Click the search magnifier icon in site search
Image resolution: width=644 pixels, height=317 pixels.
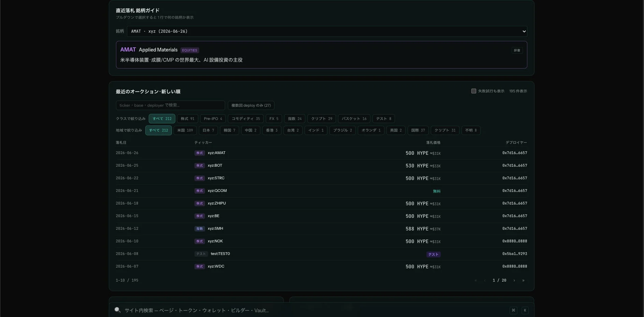[x=118, y=310]
